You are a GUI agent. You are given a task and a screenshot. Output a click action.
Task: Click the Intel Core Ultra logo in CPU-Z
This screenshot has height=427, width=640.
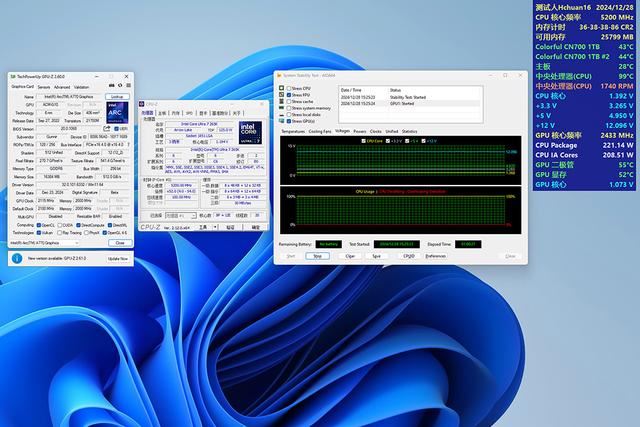coord(250,132)
